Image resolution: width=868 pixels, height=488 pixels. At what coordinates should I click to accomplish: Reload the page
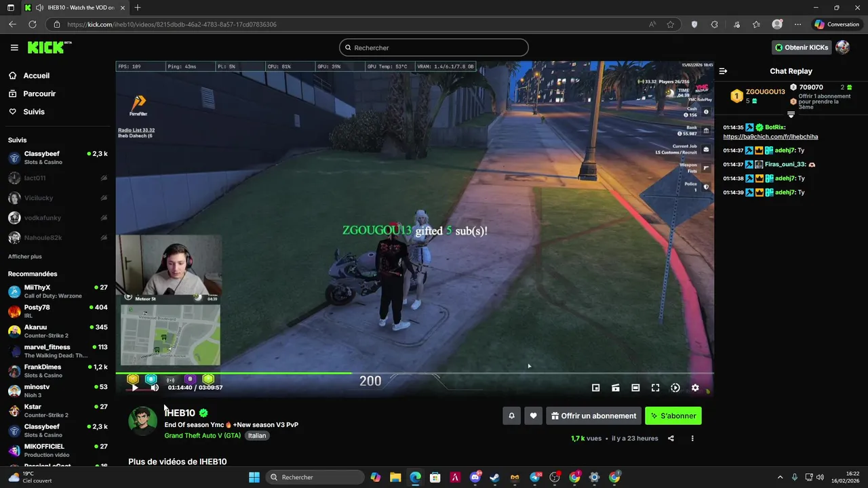click(32, 24)
